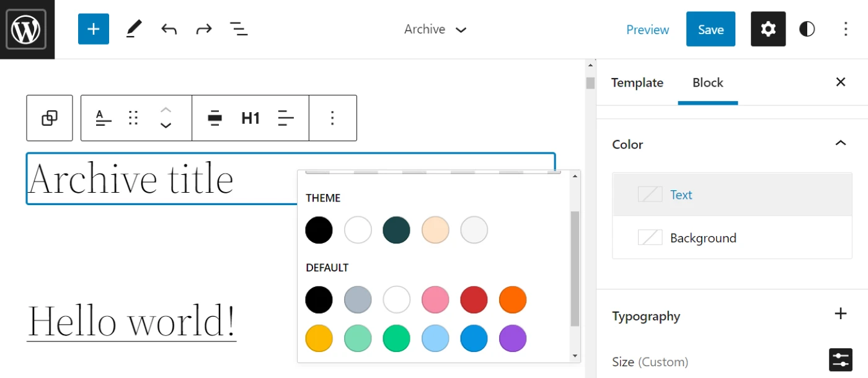Viewport: 868px width, 378px height.
Task: Open the Archive template dropdown
Action: click(435, 29)
